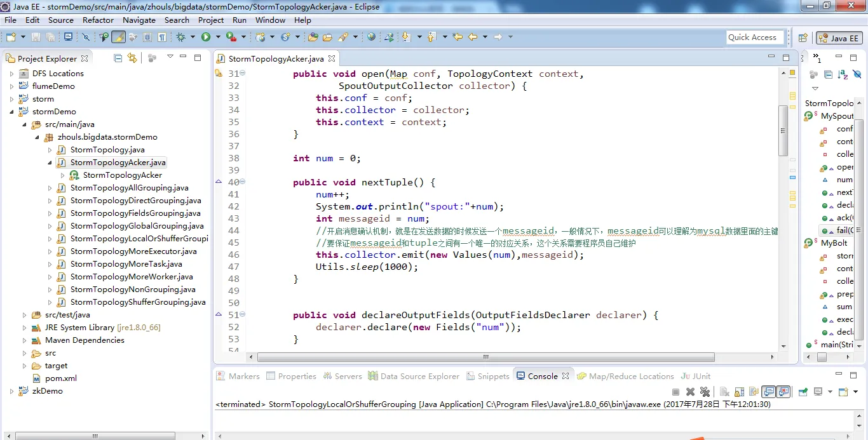Screen dimensions: 868x440
Task: Select MyBolt class in Outline
Action: click(x=834, y=243)
